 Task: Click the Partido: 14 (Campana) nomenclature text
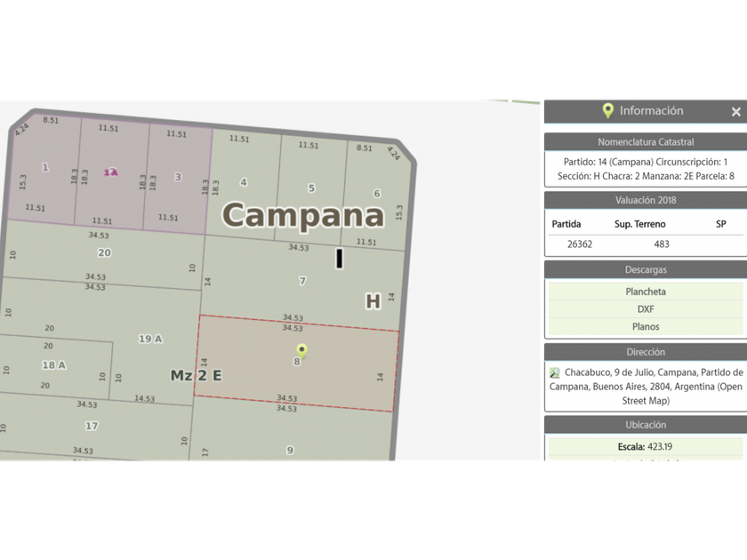(646, 169)
